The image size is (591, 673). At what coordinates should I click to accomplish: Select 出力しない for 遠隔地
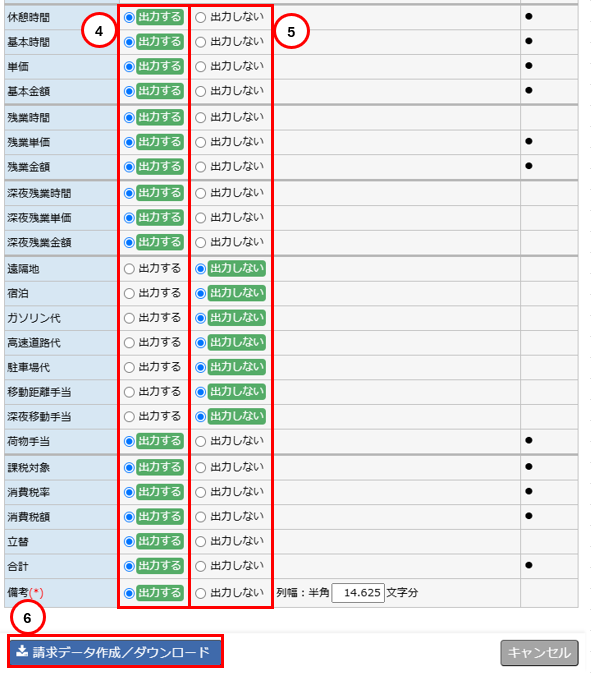200,269
